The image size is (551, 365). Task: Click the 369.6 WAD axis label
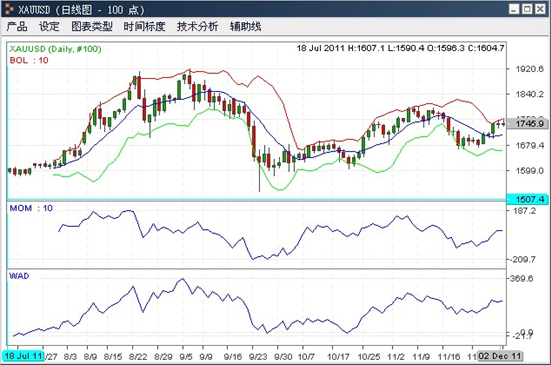521,279
